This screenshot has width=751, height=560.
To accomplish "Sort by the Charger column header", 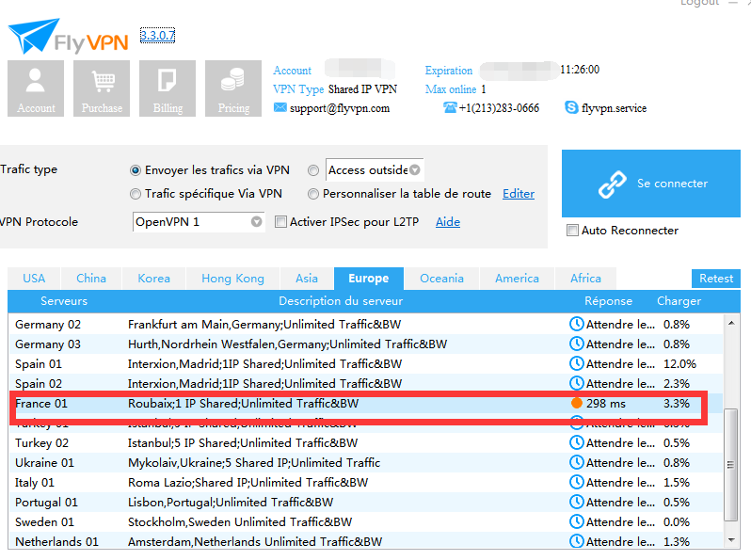I will [x=679, y=301].
